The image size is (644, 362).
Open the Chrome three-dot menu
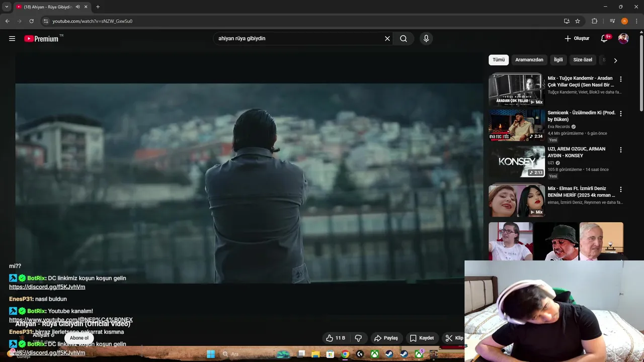tap(636, 21)
